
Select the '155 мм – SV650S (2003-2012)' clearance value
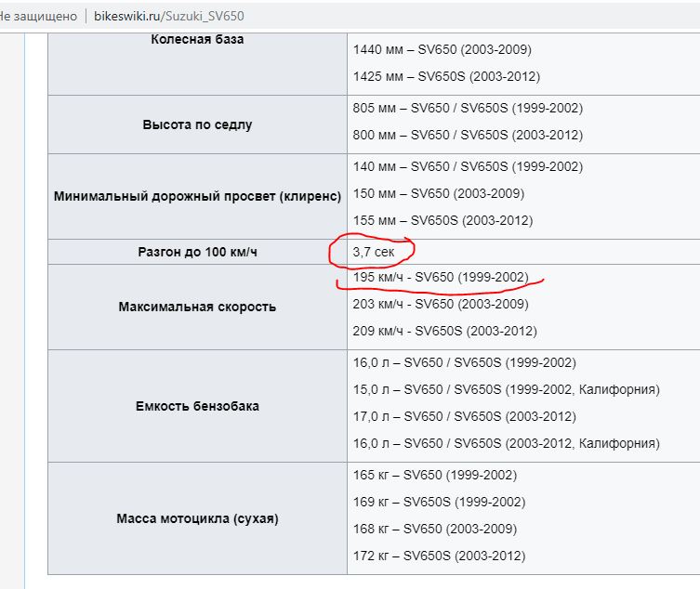tap(442, 221)
